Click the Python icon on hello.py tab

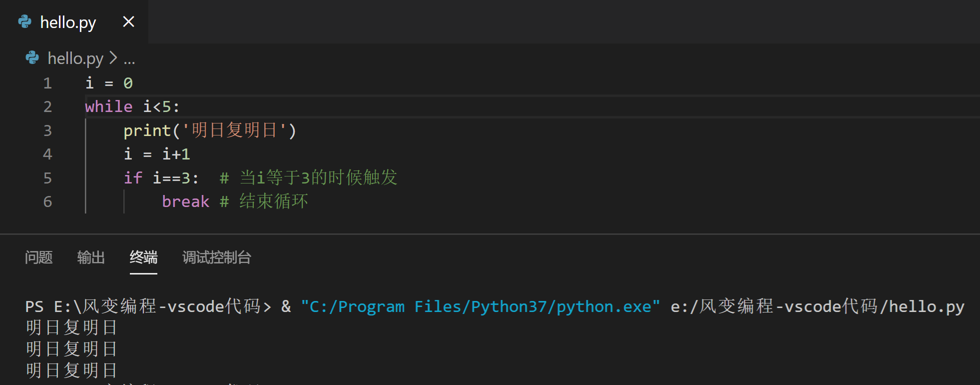(24, 21)
